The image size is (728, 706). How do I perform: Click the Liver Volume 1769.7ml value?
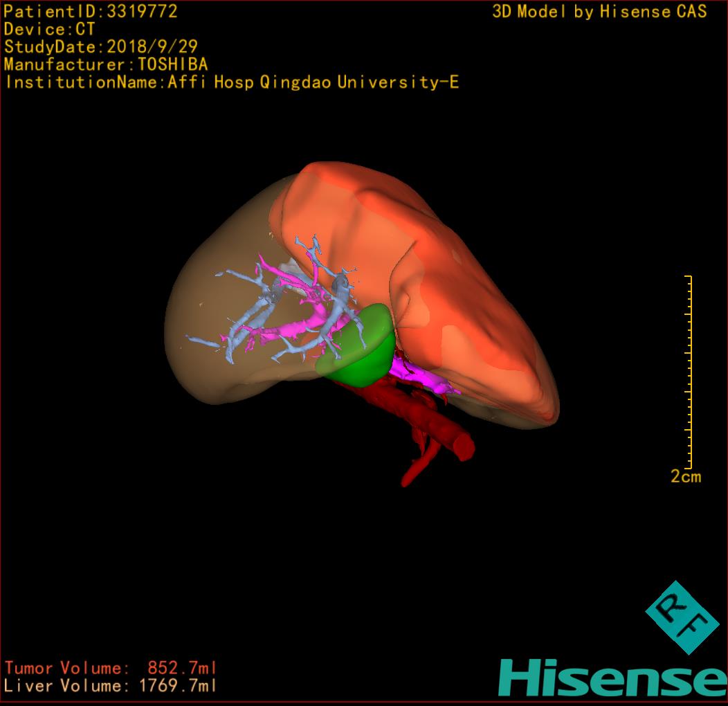coord(111,685)
